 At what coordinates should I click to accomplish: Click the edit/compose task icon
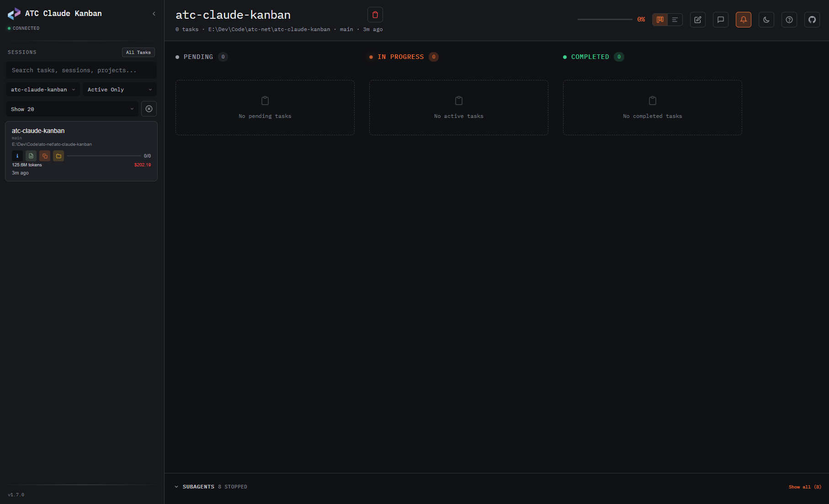tap(698, 20)
